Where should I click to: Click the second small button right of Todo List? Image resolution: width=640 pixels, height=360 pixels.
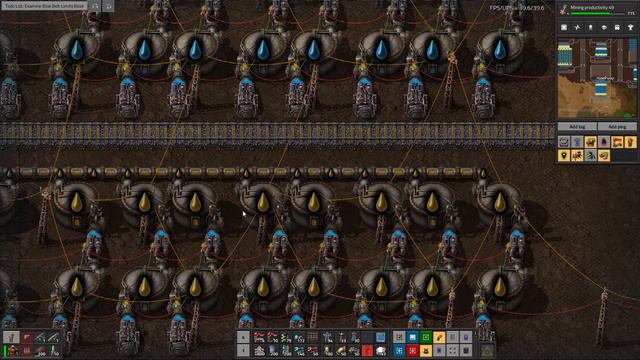108,6
